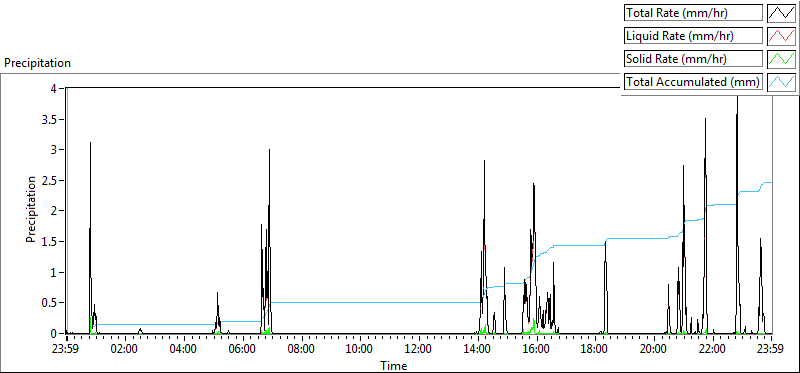Click the Time x-axis title
Image resolution: width=800 pixels, height=373 pixels.
click(x=393, y=365)
